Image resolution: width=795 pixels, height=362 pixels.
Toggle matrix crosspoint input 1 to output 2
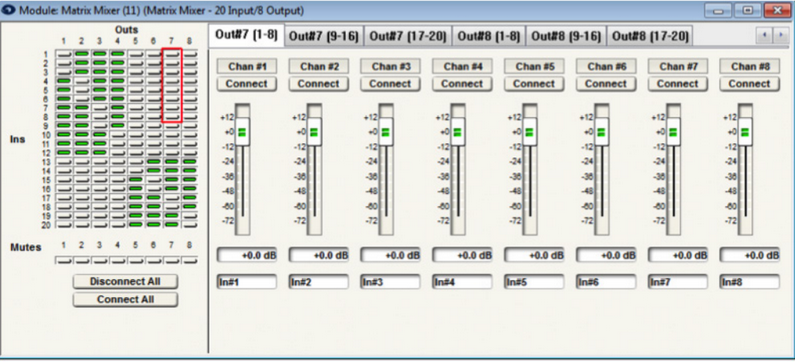pos(82,53)
